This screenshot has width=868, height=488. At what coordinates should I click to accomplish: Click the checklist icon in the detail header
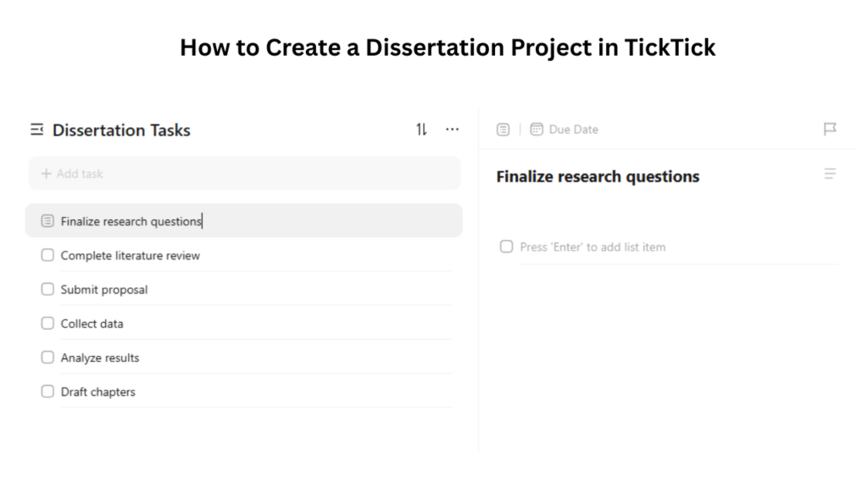[503, 129]
